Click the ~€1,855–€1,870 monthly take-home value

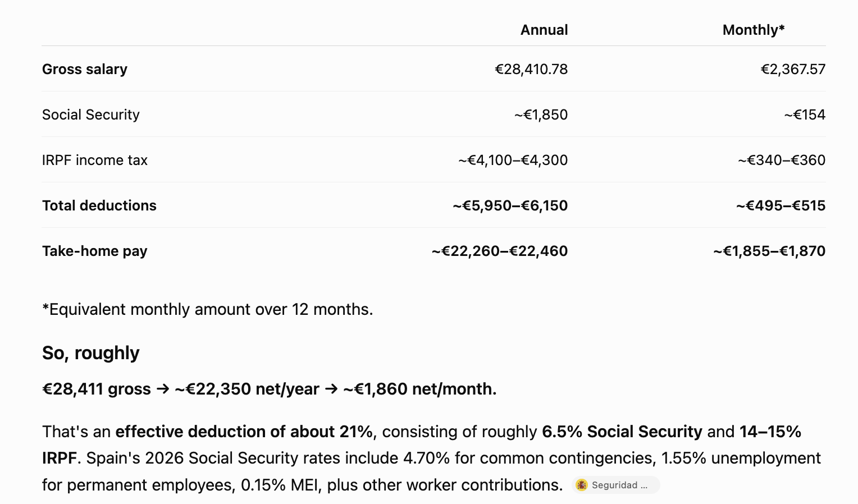click(x=769, y=251)
